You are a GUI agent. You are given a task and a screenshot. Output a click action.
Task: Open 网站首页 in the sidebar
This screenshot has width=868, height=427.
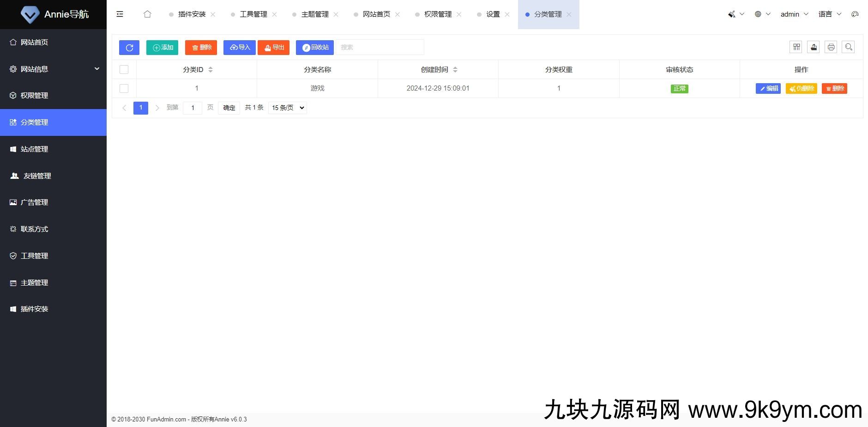(x=54, y=42)
